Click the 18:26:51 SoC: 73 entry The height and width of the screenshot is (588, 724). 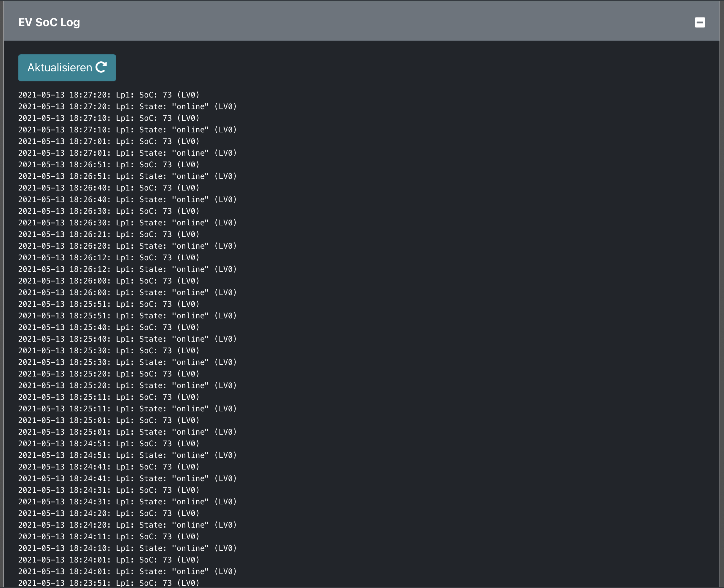tap(109, 165)
